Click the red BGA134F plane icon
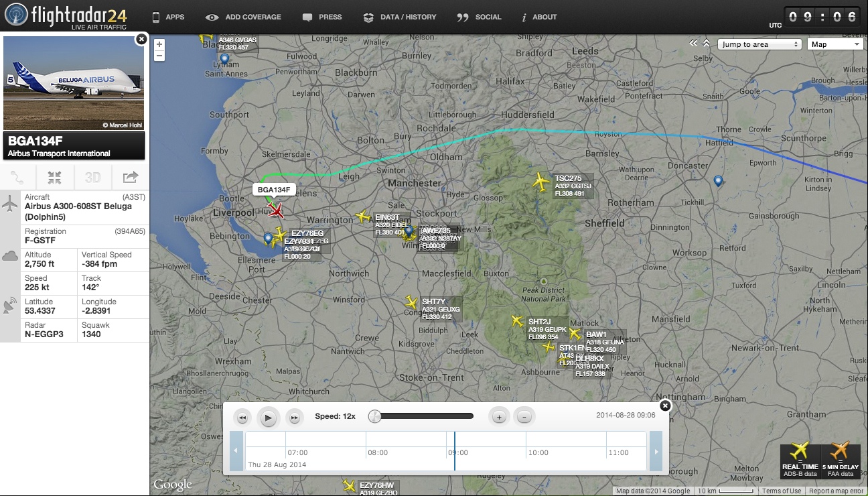The height and width of the screenshot is (496, 868). pyautogui.click(x=275, y=210)
